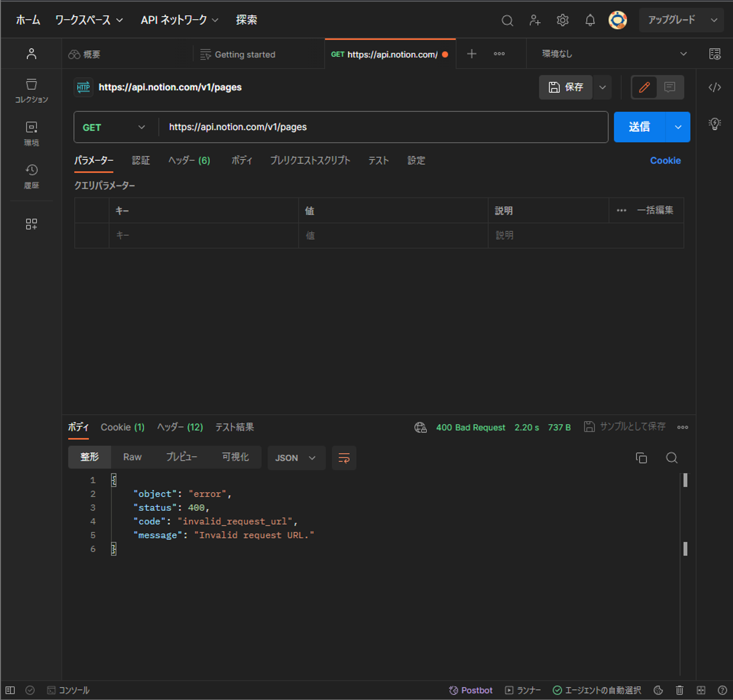Copy the response body
733x700 pixels.
click(641, 458)
